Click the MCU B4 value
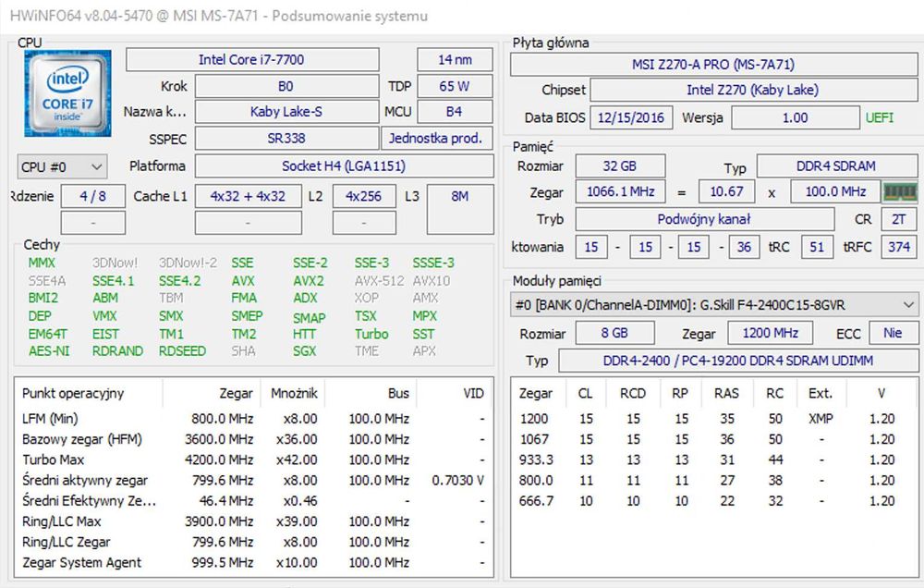The width and height of the screenshot is (924, 588). [455, 112]
